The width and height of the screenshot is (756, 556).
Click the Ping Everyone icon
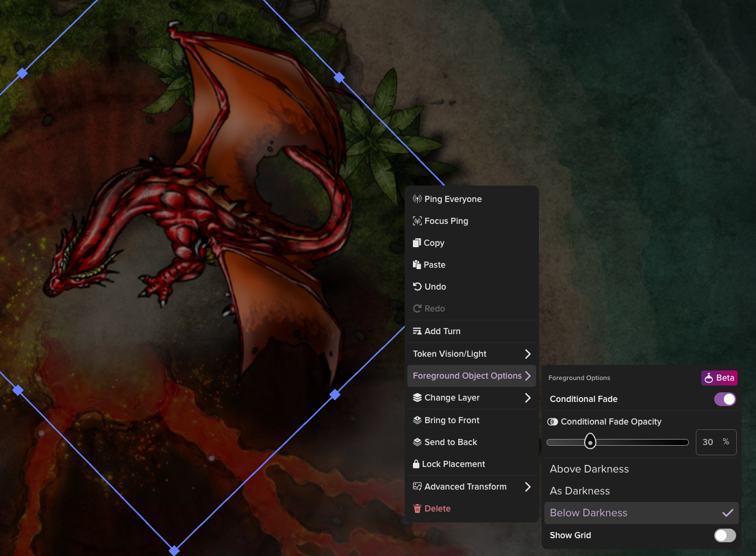417,199
